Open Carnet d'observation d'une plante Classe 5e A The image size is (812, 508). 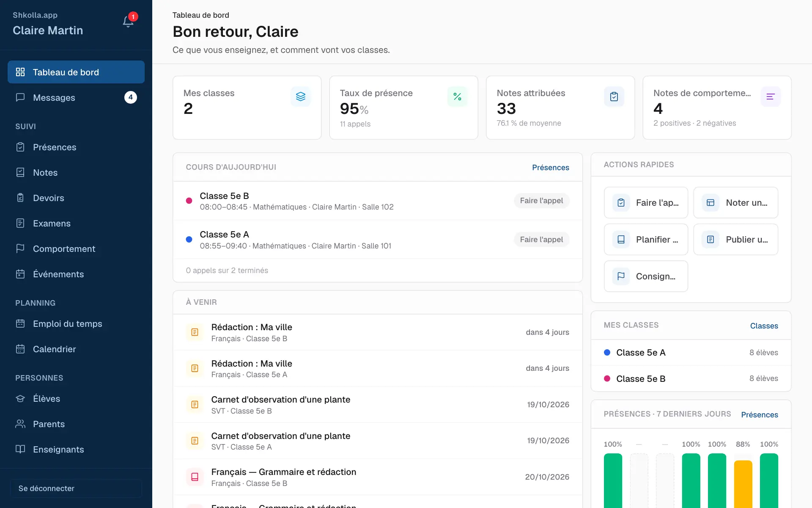pyautogui.click(x=378, y=441)
